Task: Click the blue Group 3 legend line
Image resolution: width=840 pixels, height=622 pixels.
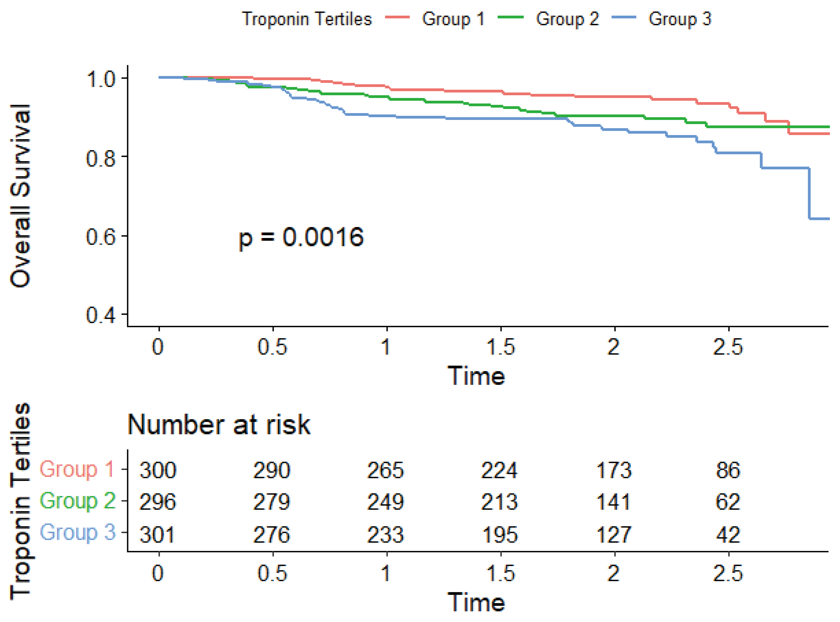Action: 624,17
